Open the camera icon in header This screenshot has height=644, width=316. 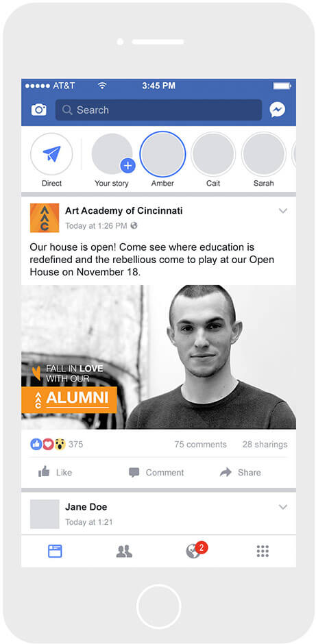[38, 110]
